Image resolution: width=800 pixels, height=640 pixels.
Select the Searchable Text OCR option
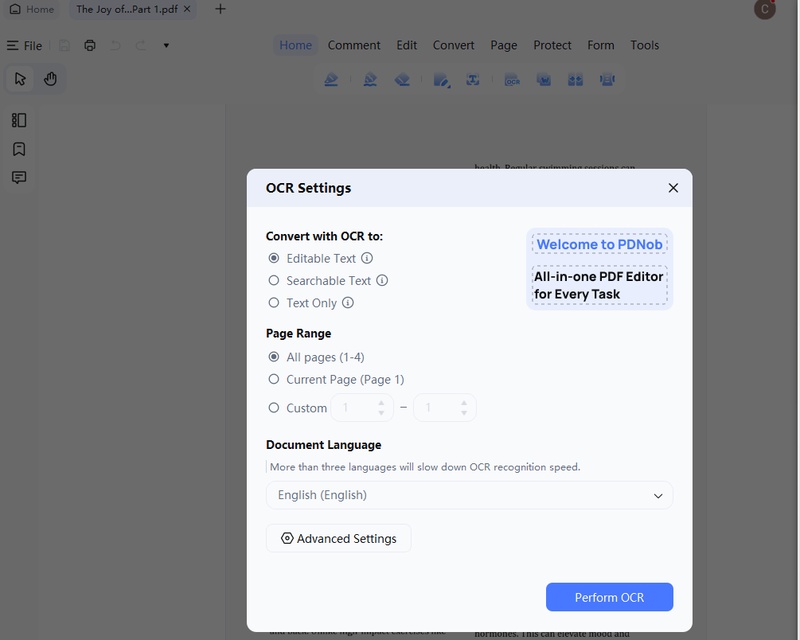272,280
